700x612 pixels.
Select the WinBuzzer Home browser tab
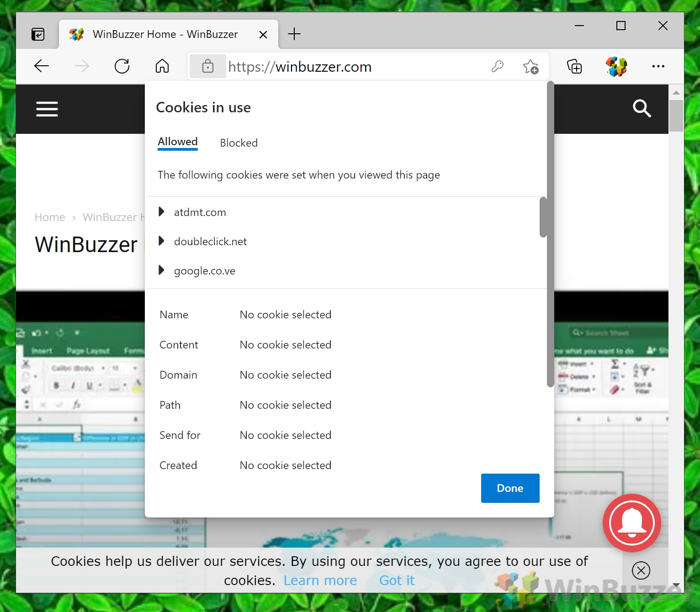(x=168, y=34)
